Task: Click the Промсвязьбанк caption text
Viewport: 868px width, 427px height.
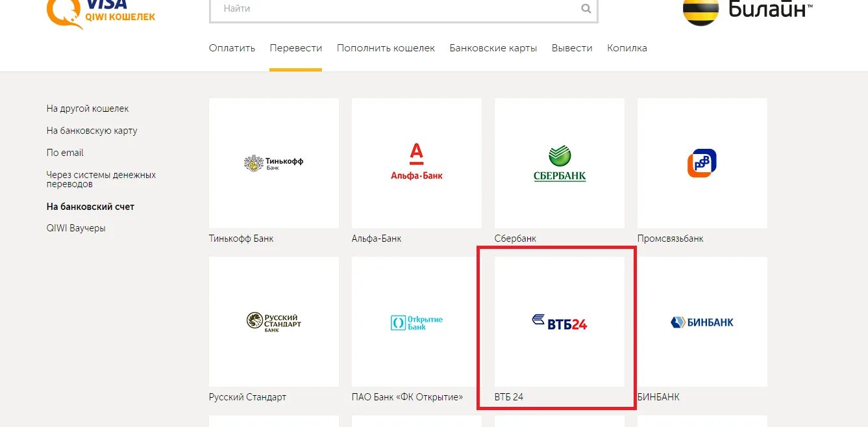Action: click(671, 239)
